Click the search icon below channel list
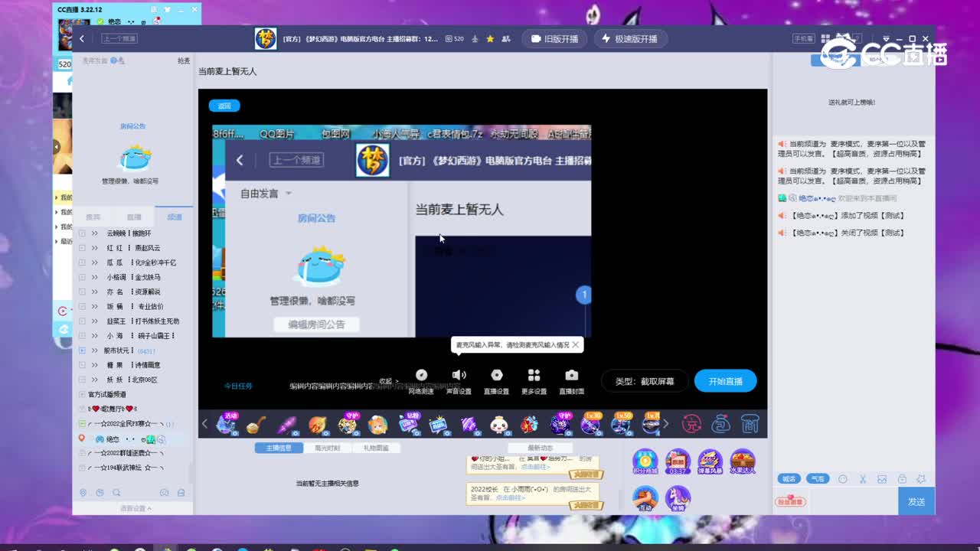The image size is (980, 551). (x=116, y=493)
